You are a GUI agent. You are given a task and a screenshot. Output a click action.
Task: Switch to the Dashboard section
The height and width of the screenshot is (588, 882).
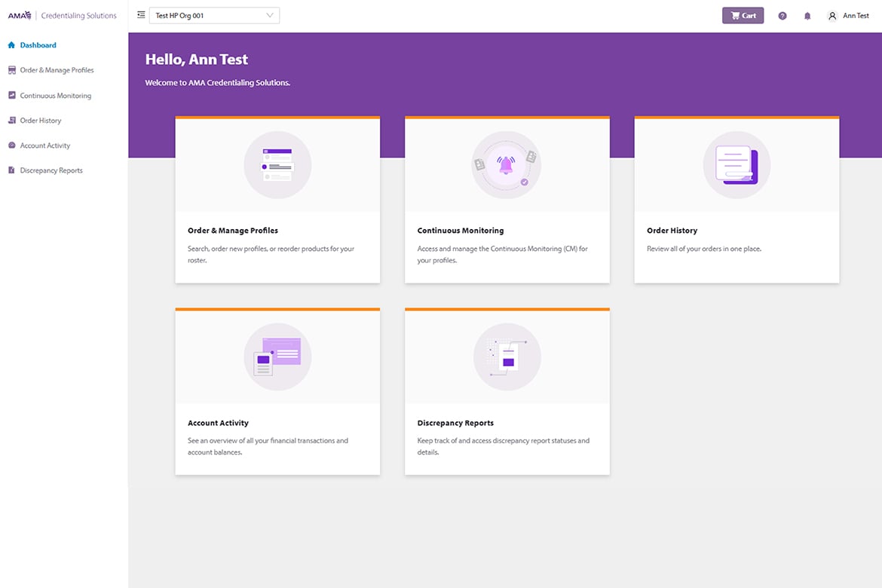[38, 44]
